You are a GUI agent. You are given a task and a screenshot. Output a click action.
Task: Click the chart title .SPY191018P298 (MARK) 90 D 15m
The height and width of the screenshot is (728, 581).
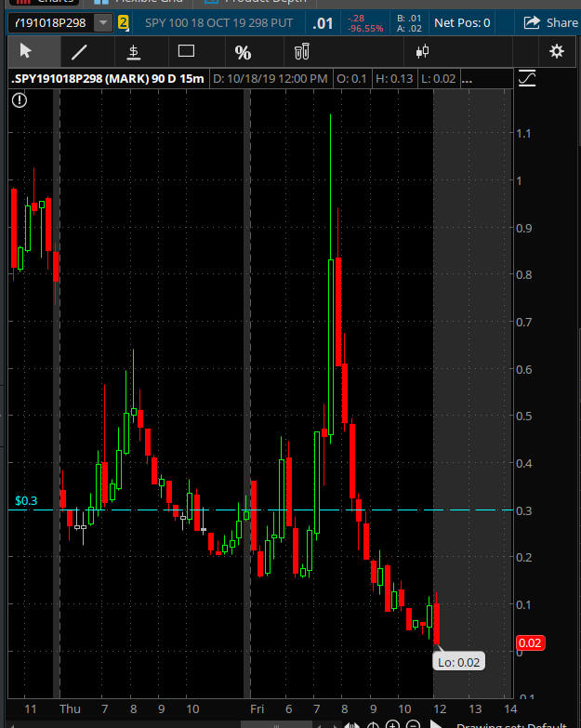pyautogui.click(x=108, y=79)
